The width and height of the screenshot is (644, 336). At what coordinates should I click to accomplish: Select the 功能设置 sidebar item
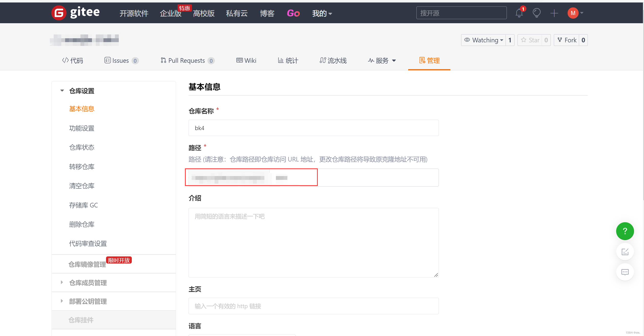81,128
